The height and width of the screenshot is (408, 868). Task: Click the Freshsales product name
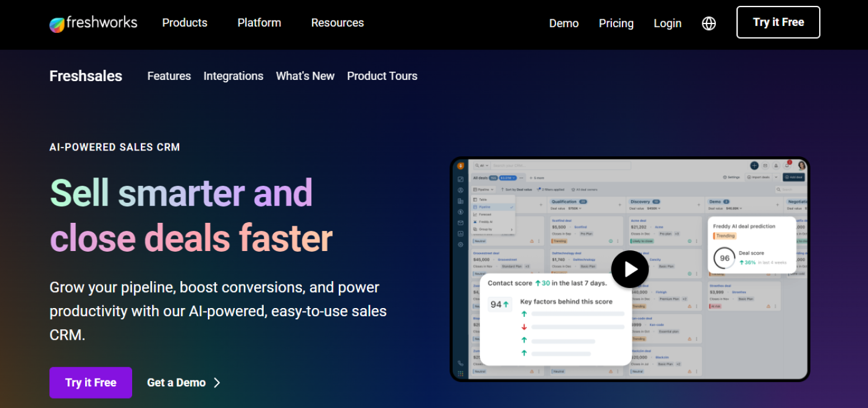[86, 76]
